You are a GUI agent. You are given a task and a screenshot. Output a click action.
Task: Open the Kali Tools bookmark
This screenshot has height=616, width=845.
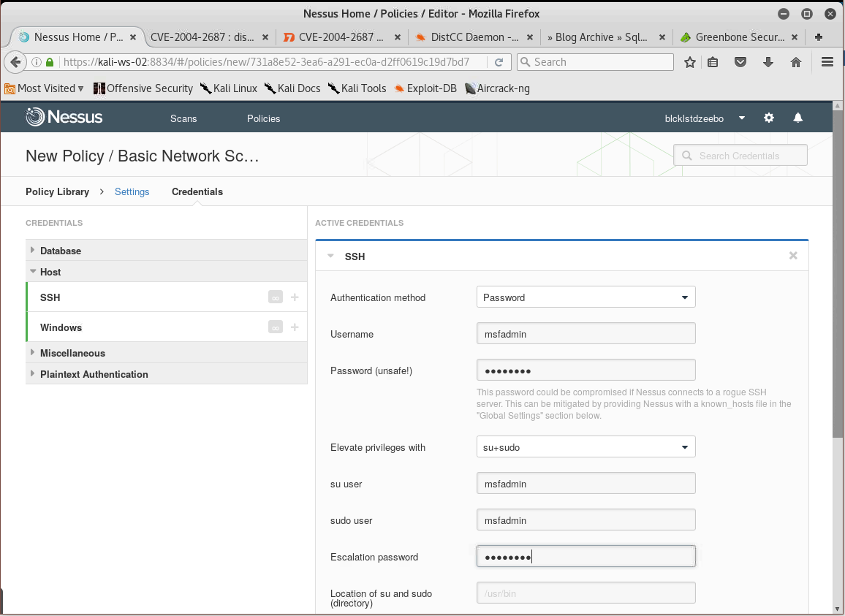(357, 88)
